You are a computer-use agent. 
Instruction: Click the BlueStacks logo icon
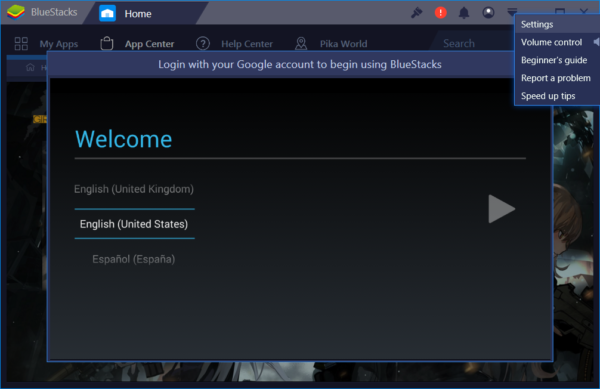tap(16, 12)
